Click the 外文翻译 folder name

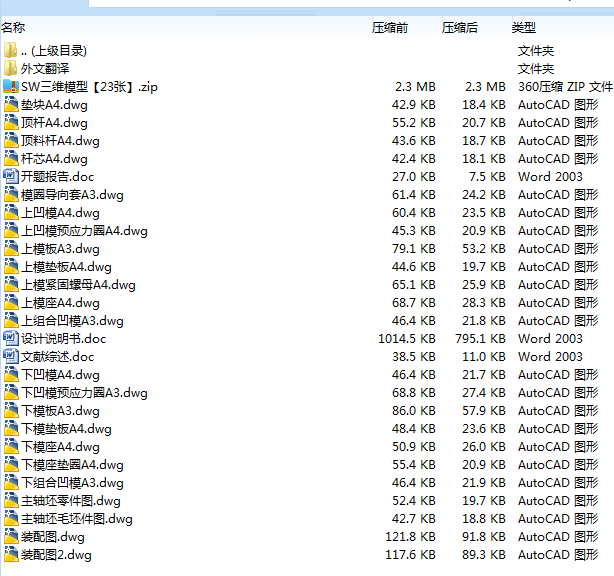pos(45,69)
